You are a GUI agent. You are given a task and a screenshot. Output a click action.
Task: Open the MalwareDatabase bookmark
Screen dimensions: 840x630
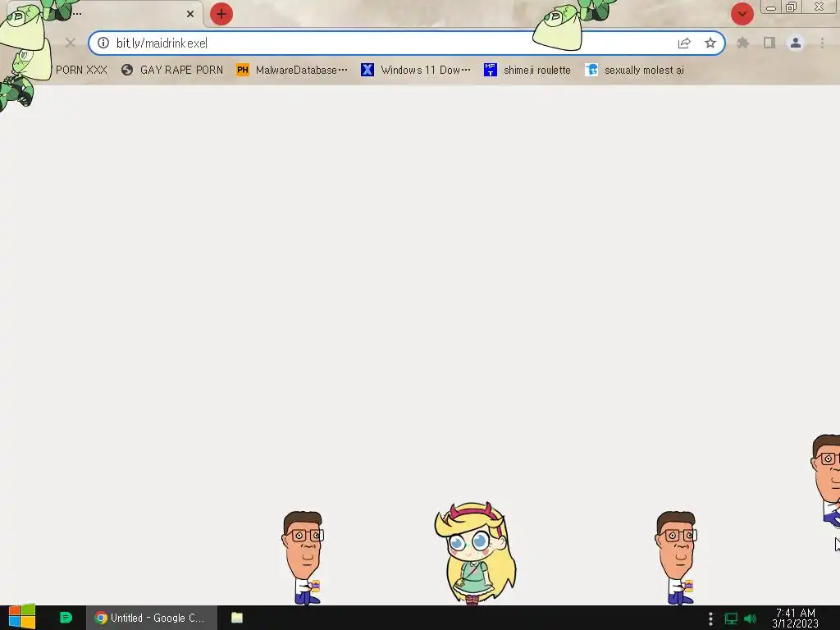(x=292, y=70)
